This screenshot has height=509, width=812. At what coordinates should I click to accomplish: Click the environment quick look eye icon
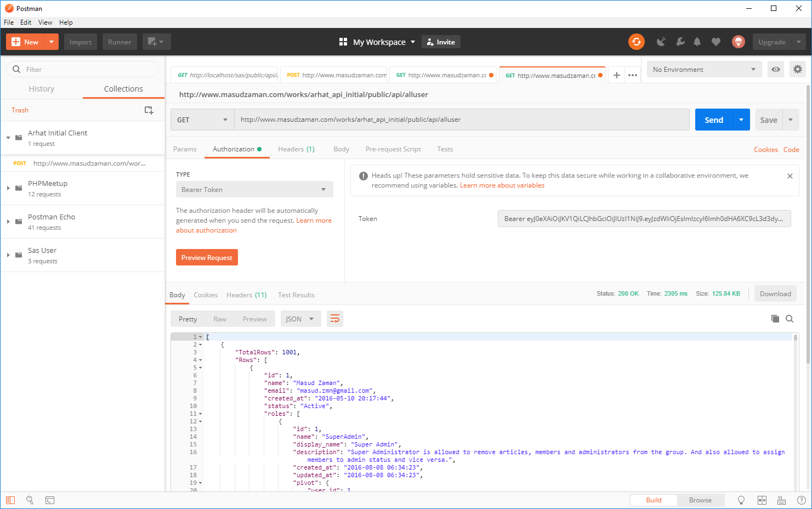tap(775, 70)
